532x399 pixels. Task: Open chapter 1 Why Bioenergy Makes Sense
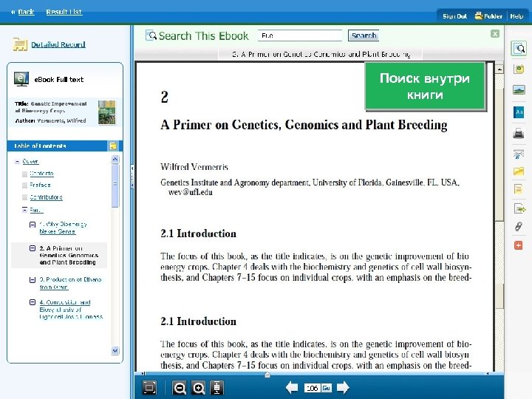click(x=63, y=228)
